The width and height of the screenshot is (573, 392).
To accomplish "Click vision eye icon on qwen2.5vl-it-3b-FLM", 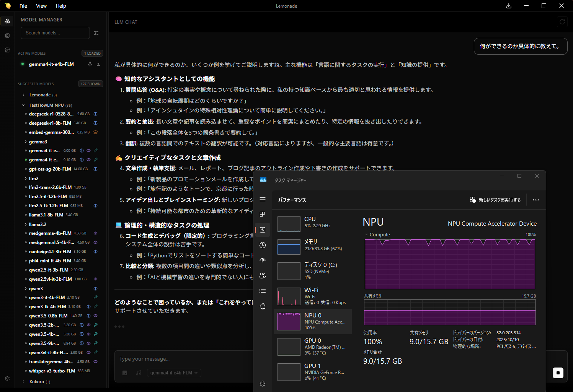I will pyautogui.click(x=96, y=279).
